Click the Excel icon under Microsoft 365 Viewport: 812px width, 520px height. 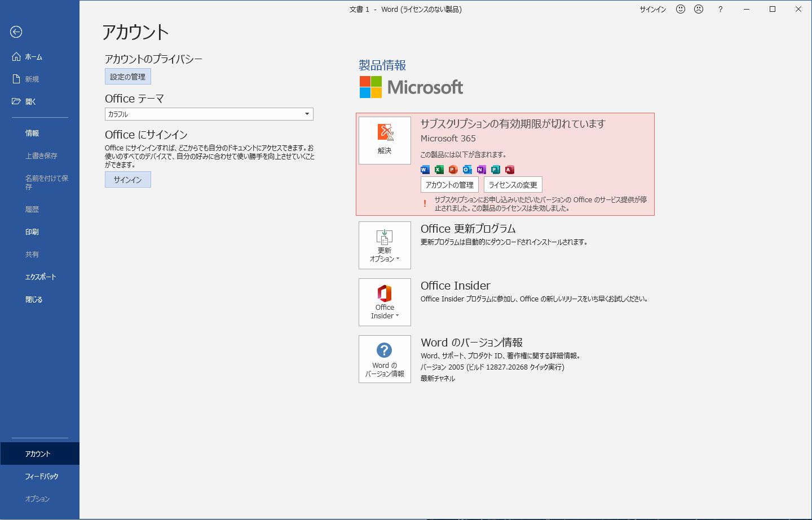(x=438, y=170)
